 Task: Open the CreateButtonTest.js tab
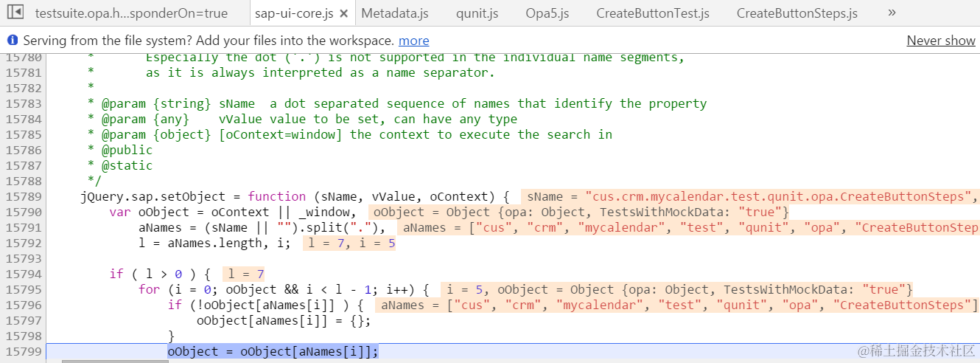tap(653, 13)
